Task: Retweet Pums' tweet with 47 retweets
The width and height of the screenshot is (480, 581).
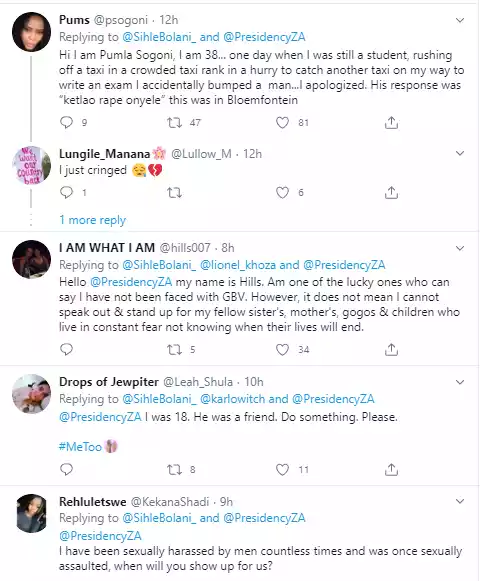Action: click(x=174, y=122)
